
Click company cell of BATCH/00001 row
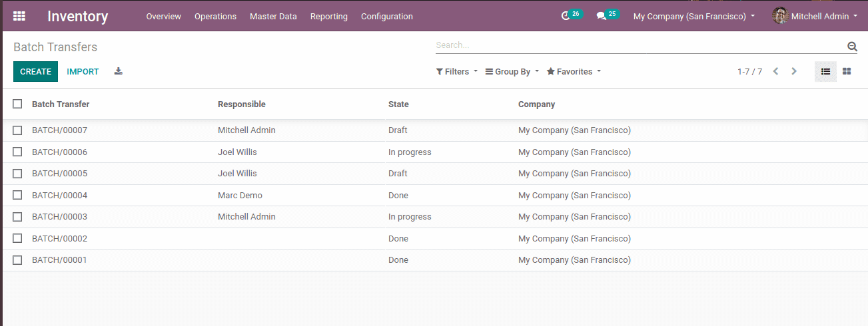(574, 260)
